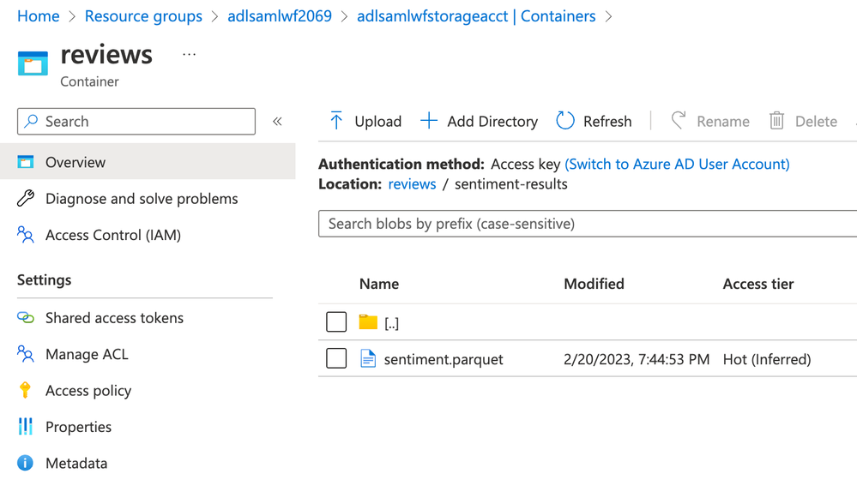Screen dimensions: 857x504
Task: Select the Overview menu item
Action: [x=75, y=162]
